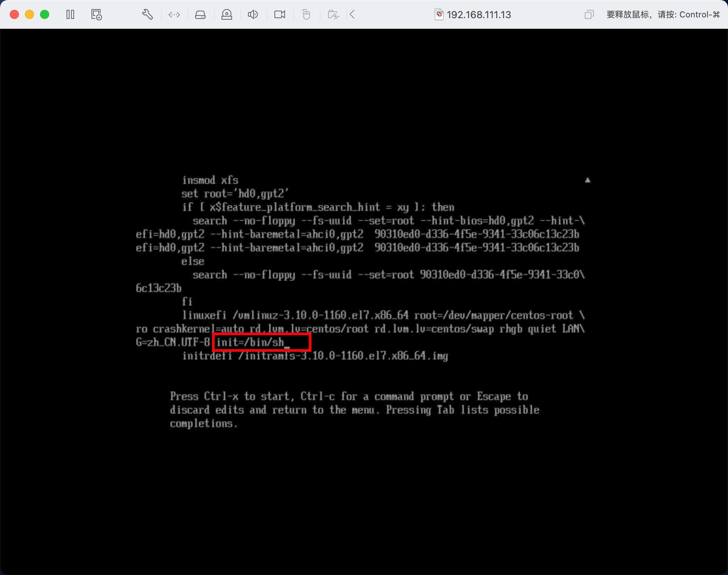Image resolution: width=728 pixels, height=575 pixels.
Task: Click the initrdefi initramfs line
Action: 315,356
